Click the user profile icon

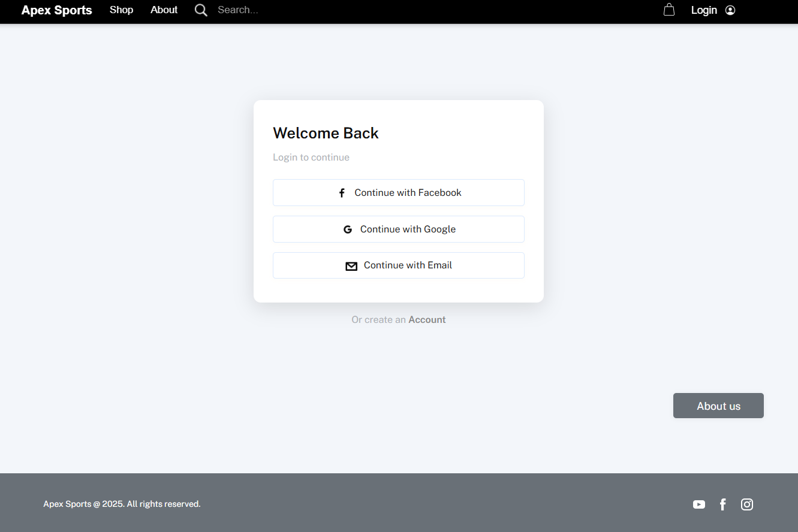[x=730, y=10]
